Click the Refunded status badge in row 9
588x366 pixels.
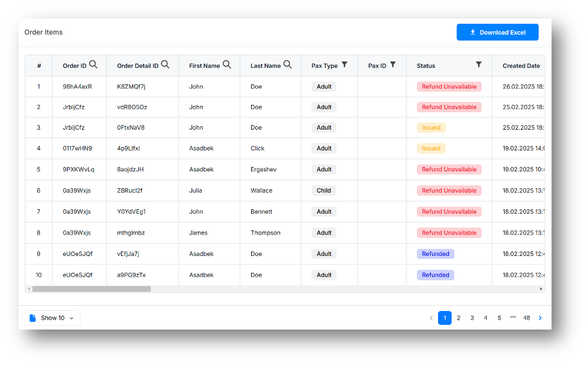tap(435, 254)
